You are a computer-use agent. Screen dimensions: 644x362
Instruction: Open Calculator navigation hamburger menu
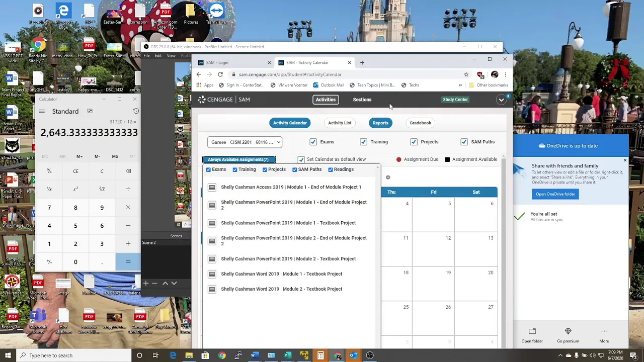[42, 111]
